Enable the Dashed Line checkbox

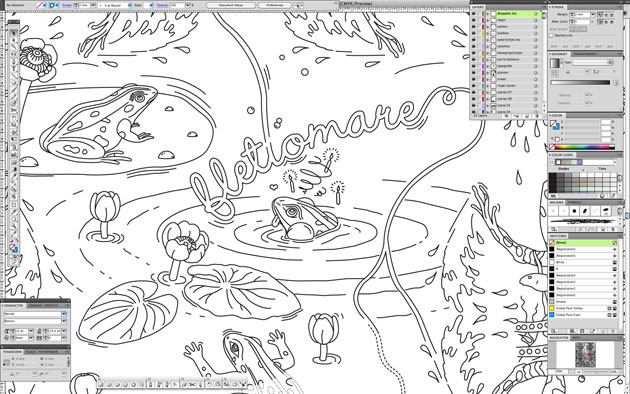click(x=552, y=35)
